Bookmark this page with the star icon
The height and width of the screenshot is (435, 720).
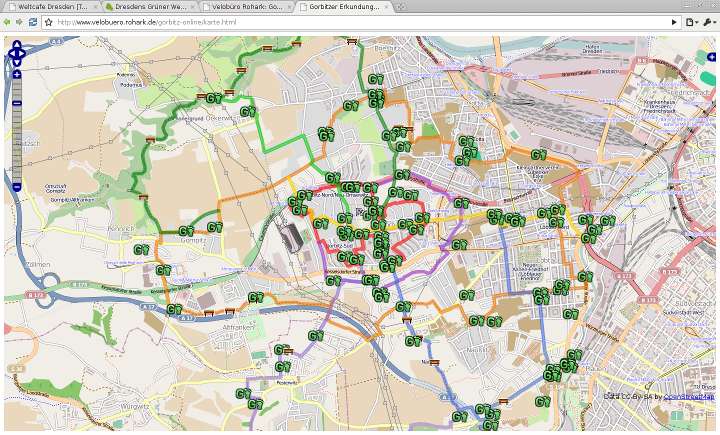point(49,22)
